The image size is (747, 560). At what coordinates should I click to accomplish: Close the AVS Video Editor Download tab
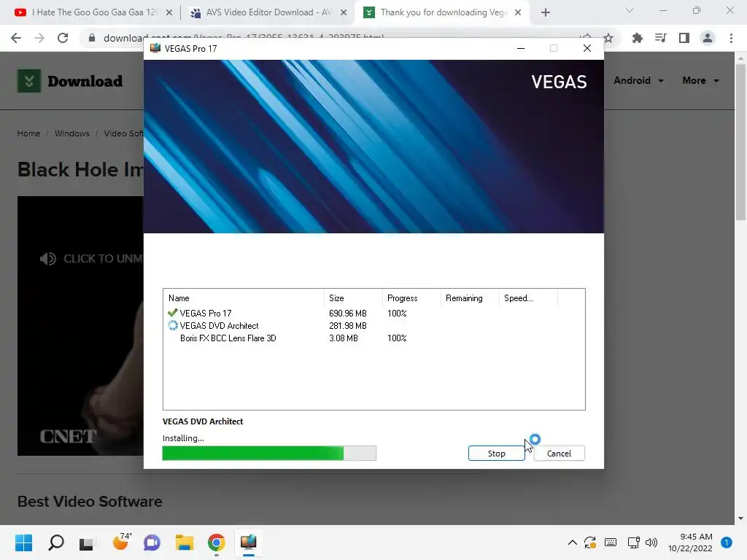click(344, 13)
